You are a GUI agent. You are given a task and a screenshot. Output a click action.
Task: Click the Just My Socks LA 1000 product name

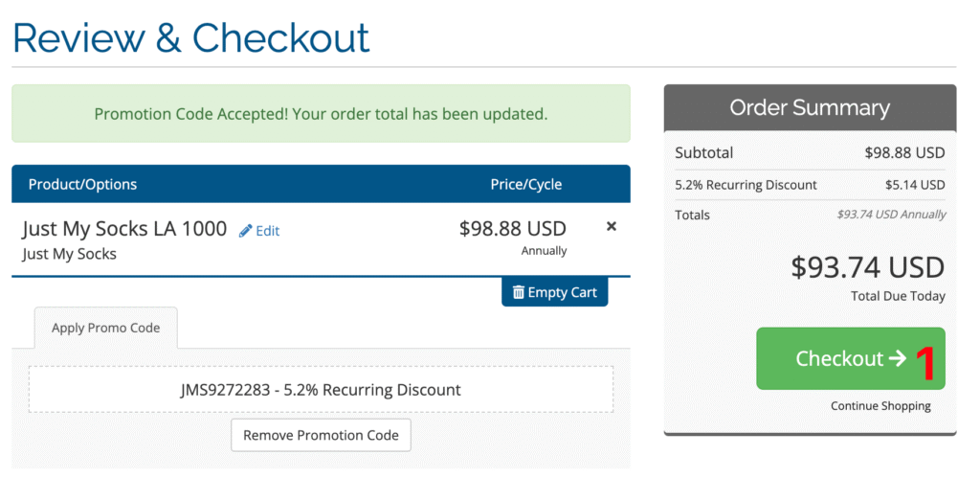pos(124,229)
